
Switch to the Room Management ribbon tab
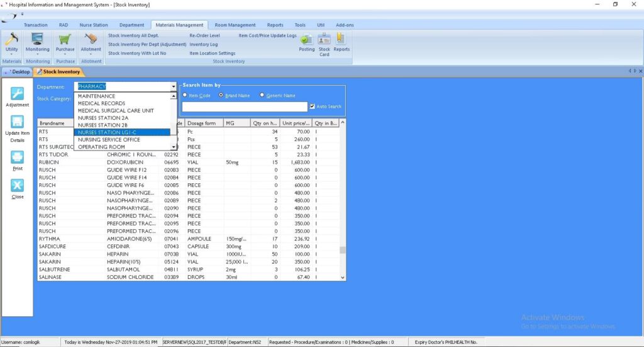pyautogui.click(x=235, y=25)
